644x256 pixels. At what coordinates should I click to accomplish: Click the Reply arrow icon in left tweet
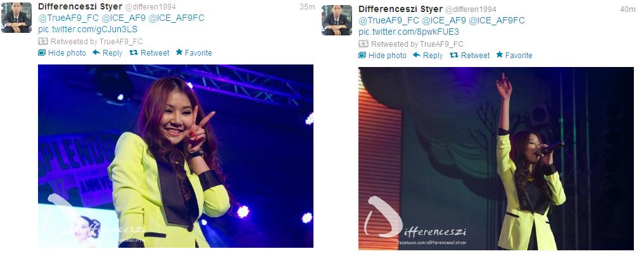tap(96, 52)
